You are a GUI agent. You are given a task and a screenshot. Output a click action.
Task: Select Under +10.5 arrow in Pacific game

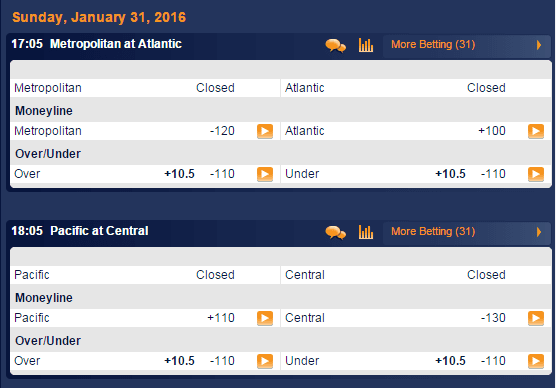tap(536, 361)
